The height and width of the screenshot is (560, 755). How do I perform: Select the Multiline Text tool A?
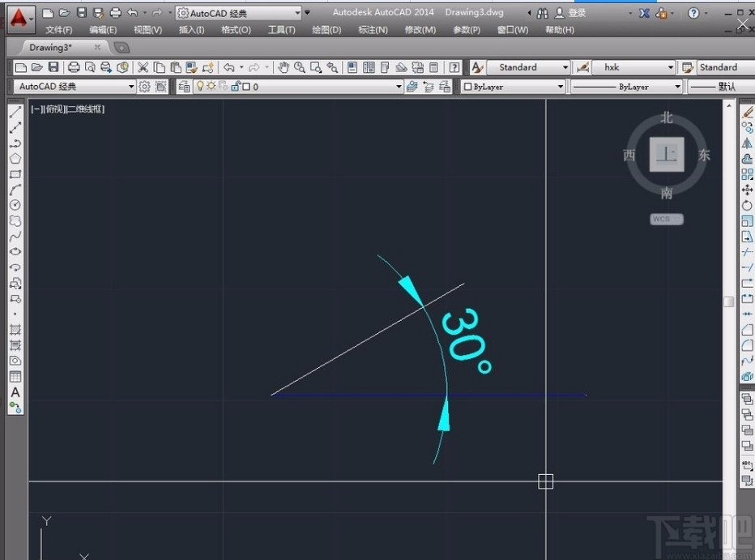tap(15, 392)
